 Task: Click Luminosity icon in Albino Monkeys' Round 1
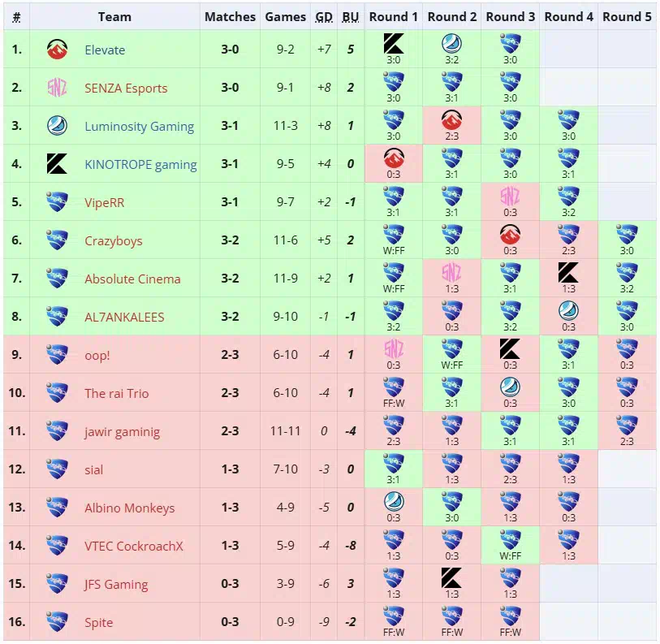click(394, 501)
